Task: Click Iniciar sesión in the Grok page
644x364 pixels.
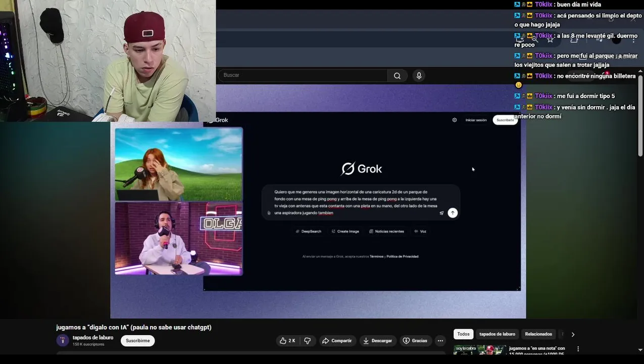Action: [x=476, y=120]
